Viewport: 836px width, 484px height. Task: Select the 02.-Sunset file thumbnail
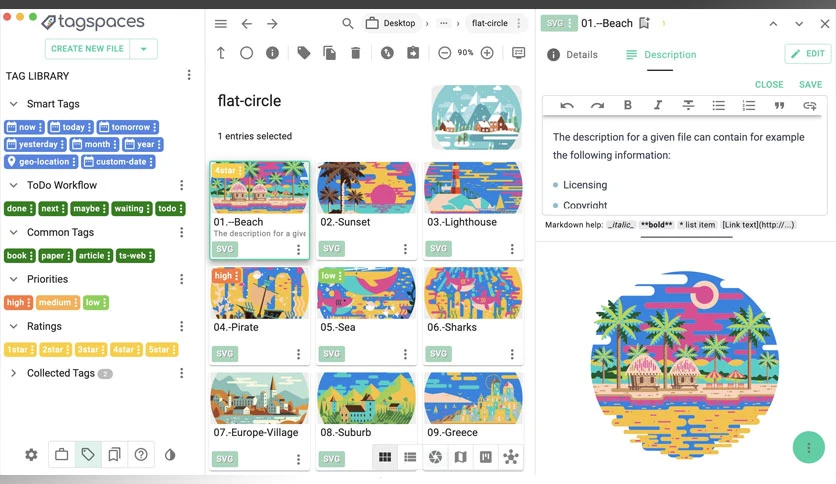366,188
